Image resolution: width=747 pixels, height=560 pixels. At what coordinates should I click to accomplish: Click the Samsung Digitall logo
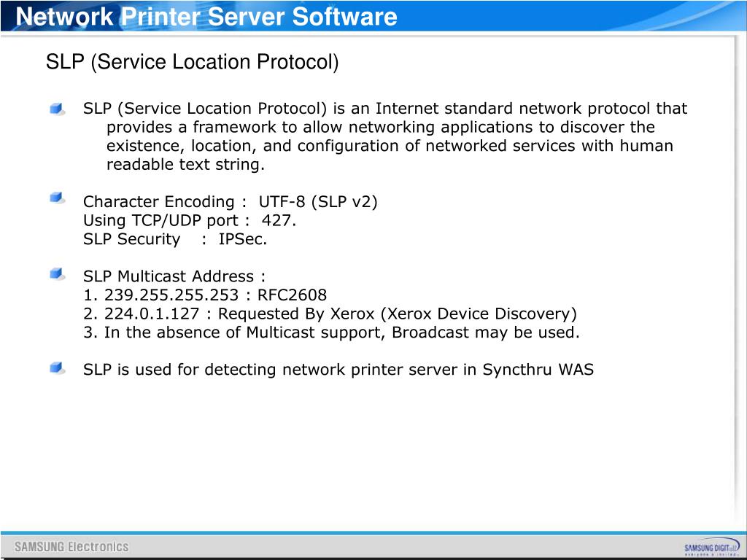coord(712,547)
